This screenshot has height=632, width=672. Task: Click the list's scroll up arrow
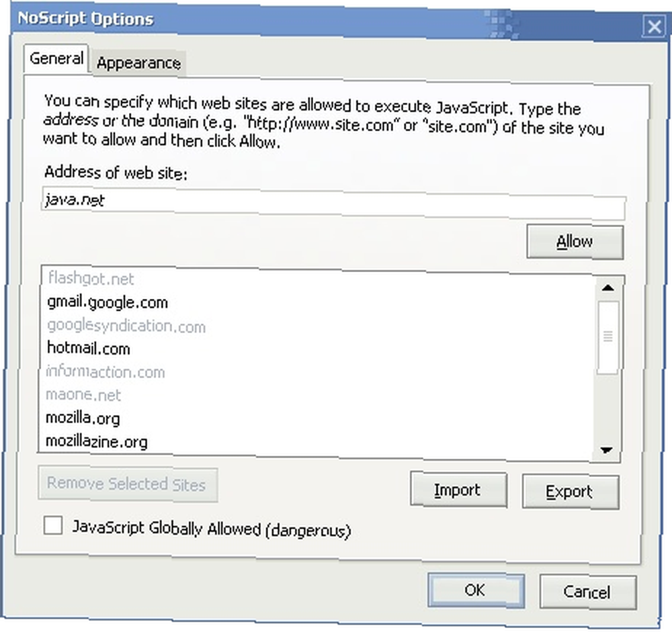(607, 288)
